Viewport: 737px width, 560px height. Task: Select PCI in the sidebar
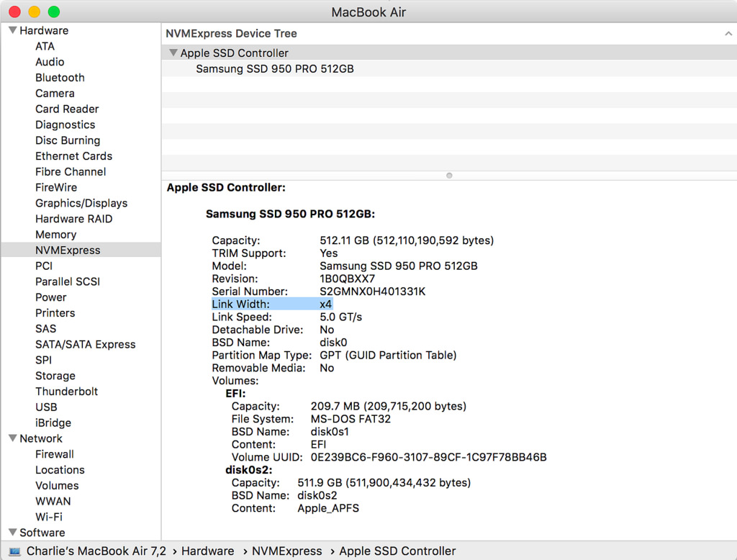44,266
